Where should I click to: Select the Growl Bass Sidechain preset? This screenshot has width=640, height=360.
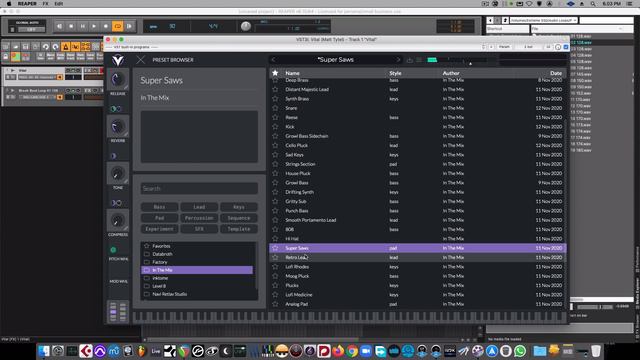click(x=418, y=136)
